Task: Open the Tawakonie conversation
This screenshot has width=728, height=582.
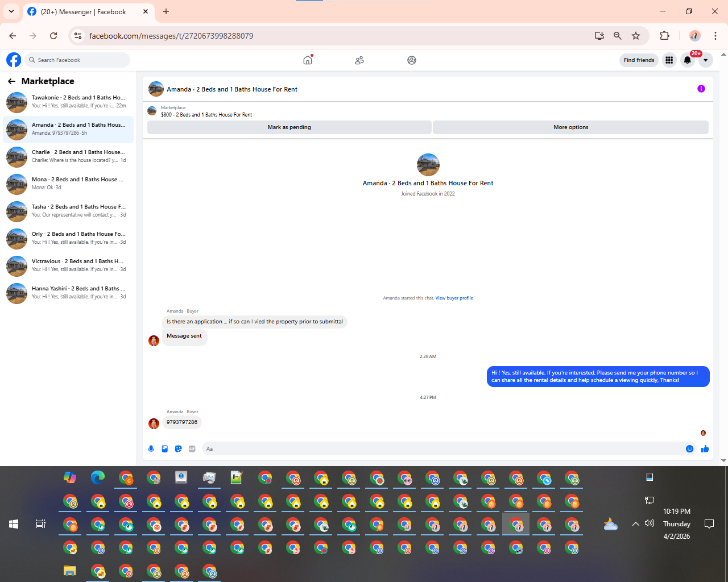Action: (x=68, y=102)
